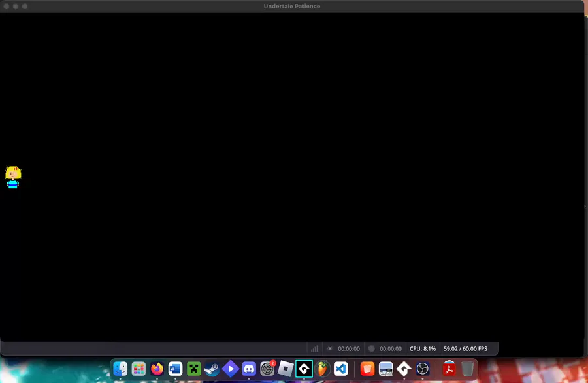
Task: Launch Minecraft from the dock
Action: point(194,369)
